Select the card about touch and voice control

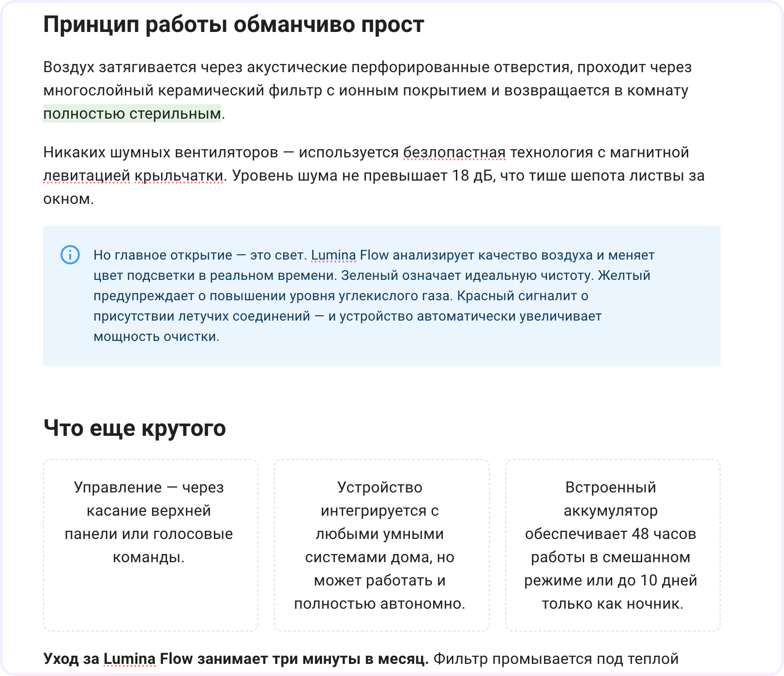(151, 545)
